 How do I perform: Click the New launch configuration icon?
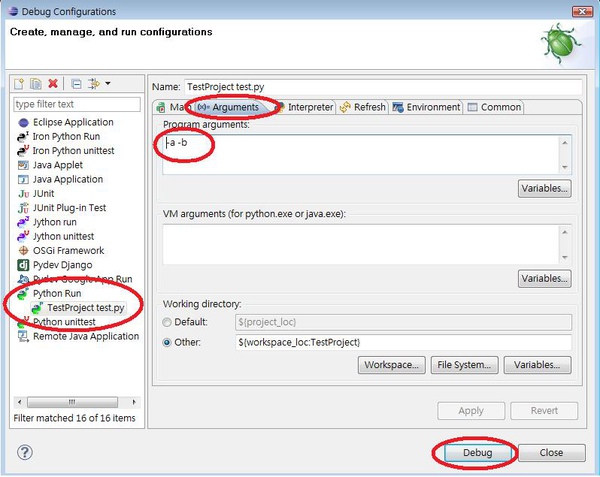coord(19,83)
